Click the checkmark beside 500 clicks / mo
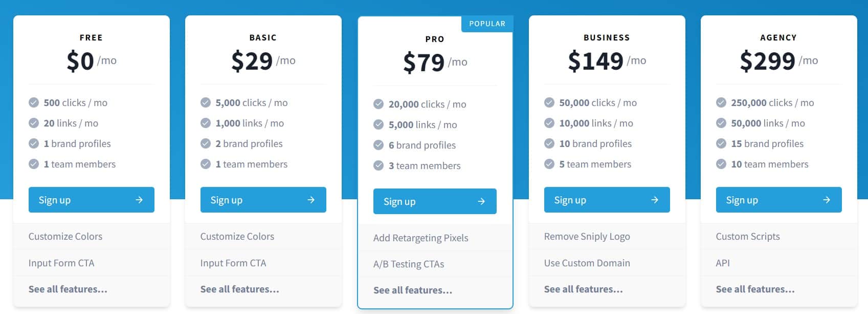Viewport: 868px width, 314px height. (x=34, y=102)
